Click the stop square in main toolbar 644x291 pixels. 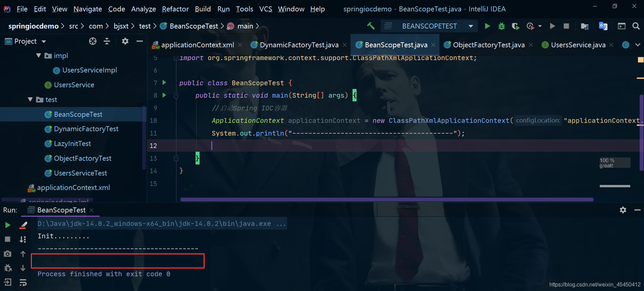tap(566, 26)
